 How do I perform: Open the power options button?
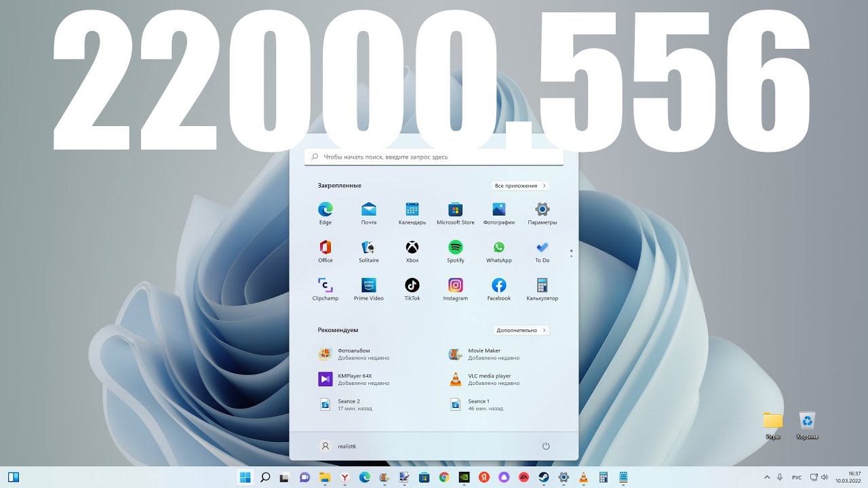tap(546, 446)
